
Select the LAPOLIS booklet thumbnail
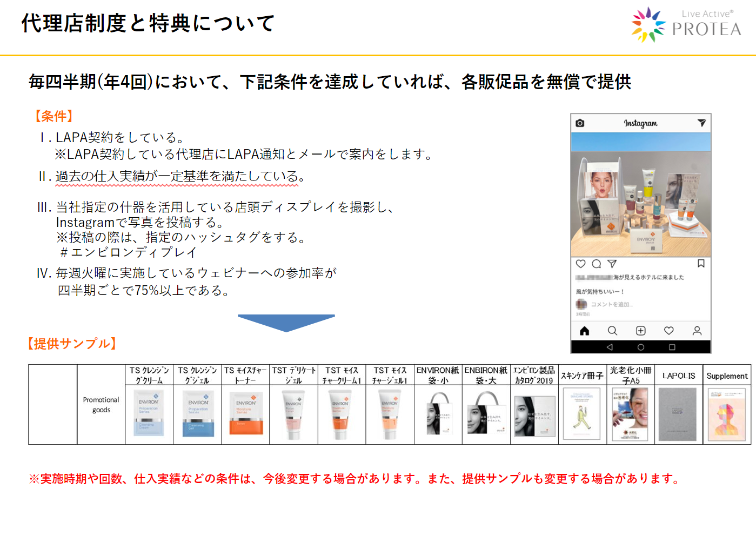[678, 414]
